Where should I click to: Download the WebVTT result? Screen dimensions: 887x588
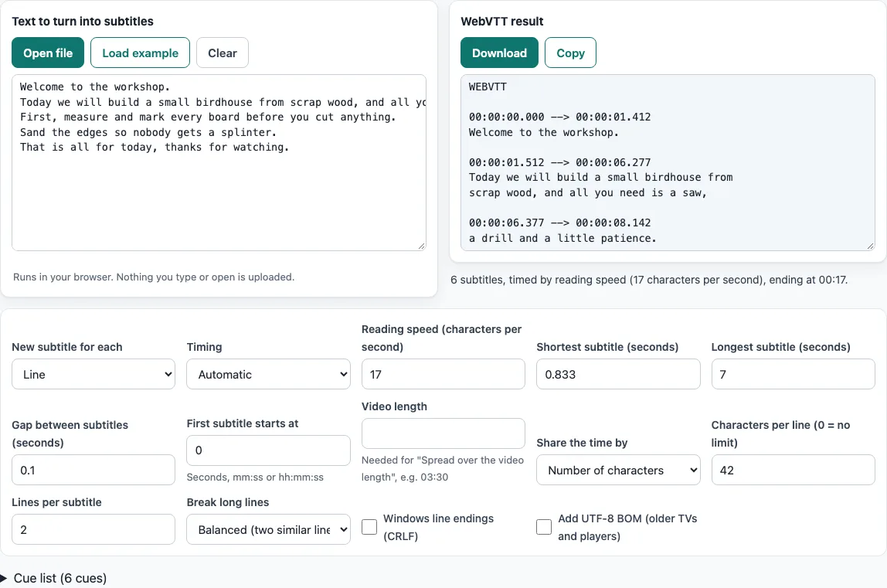coord(499,53)
